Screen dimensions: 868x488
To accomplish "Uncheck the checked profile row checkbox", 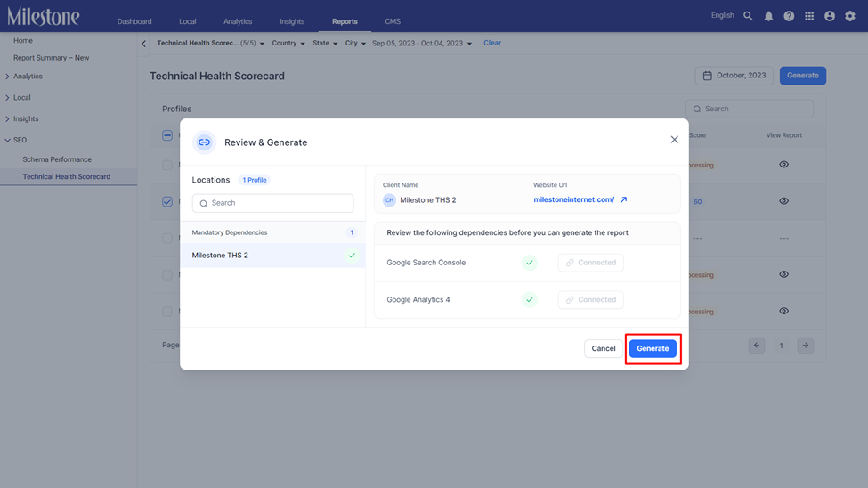I will [x=167, y=201].
